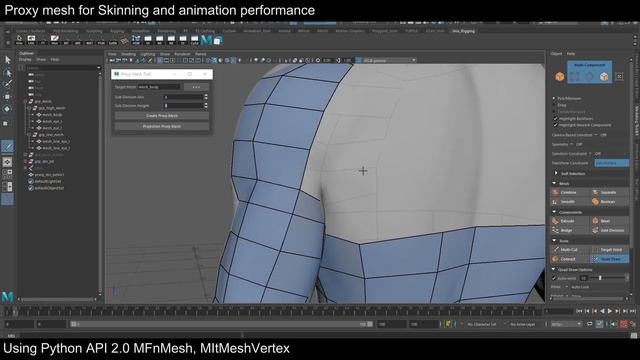
Task: Click the large teal M shelf icon
Action: 207,40
